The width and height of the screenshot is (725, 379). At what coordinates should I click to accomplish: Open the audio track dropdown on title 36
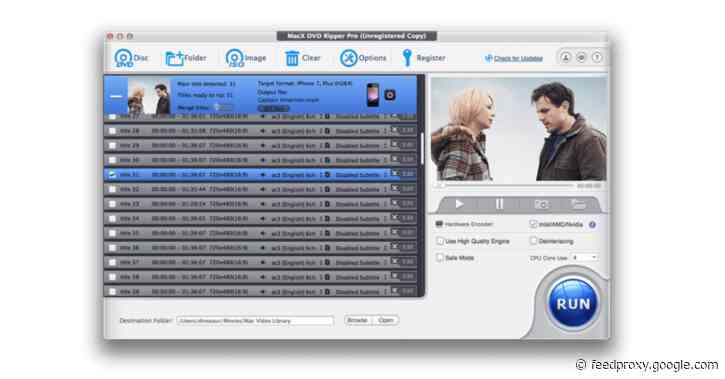click(x=296, y=248)
